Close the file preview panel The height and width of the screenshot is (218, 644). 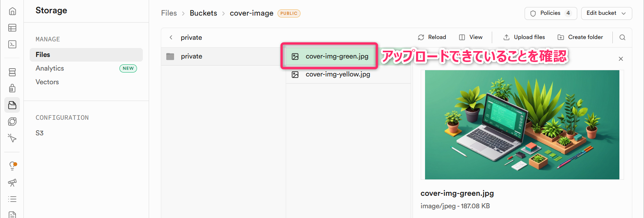[x=621, y=59]
